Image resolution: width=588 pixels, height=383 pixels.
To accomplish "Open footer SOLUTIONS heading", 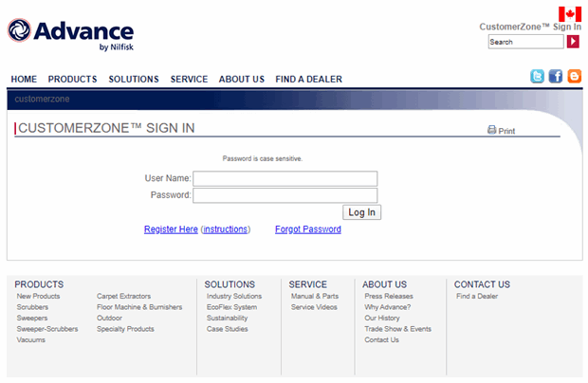I will pyautogui.click(x=230, y=284).
